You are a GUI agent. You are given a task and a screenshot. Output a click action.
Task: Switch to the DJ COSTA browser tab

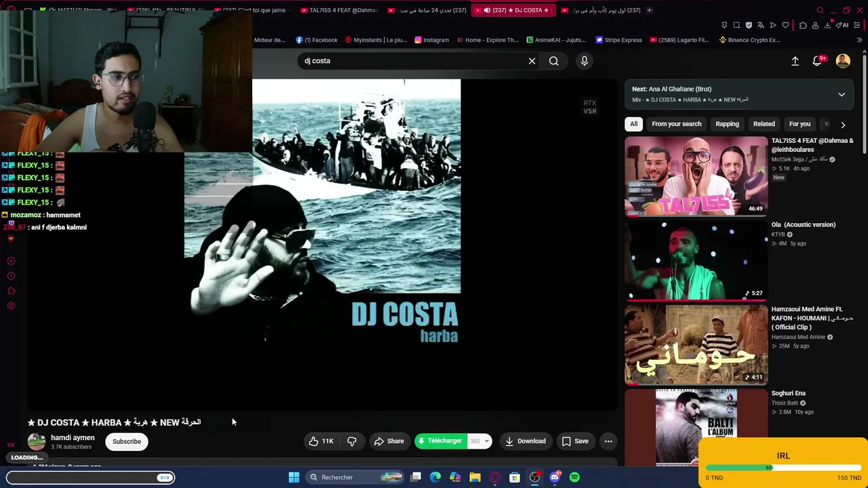click(513, 10)
